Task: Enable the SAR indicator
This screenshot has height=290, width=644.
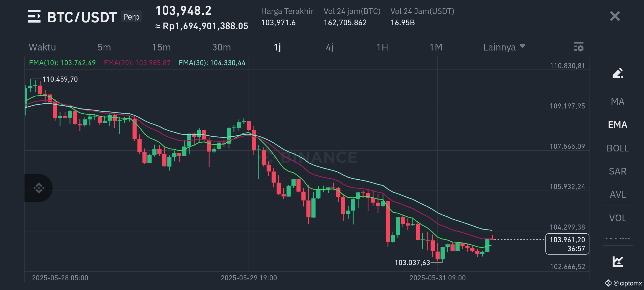Action: tap(617, 171)
